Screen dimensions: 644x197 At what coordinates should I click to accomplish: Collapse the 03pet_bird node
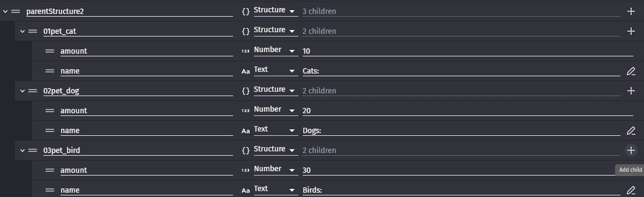[23, 150]
